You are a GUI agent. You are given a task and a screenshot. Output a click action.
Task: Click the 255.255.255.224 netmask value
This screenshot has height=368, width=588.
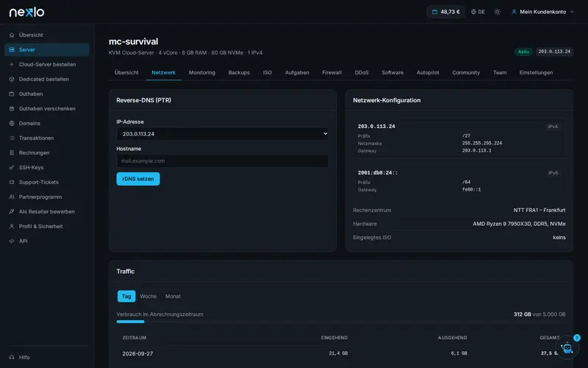coord(482,143)
